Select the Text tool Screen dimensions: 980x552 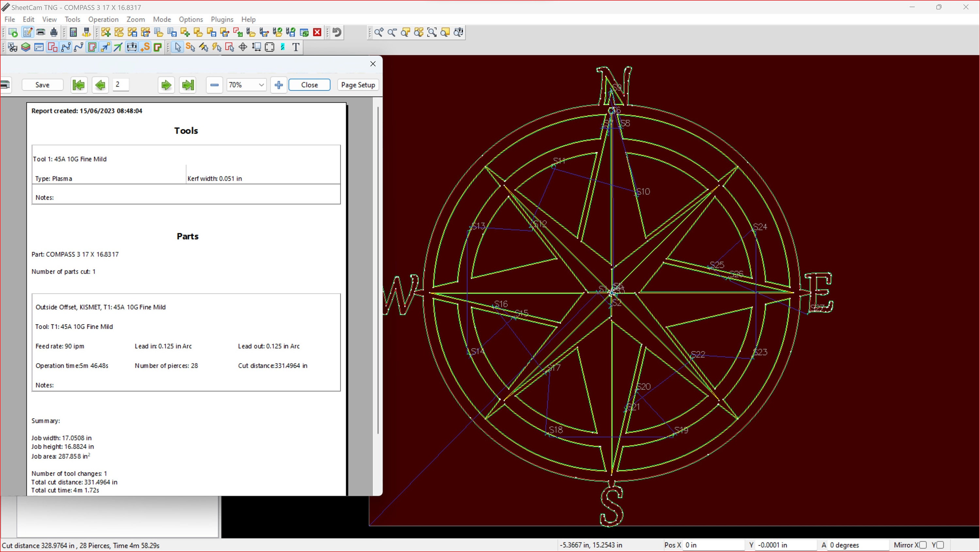pyautogui.click(x=296, y=47)
